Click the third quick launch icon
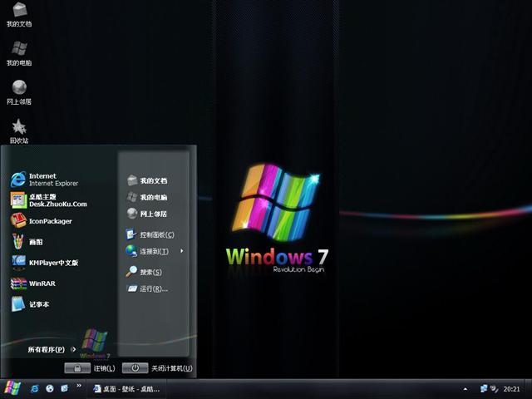The height and width of the screenshot is (399, 532). click(64, 388)
